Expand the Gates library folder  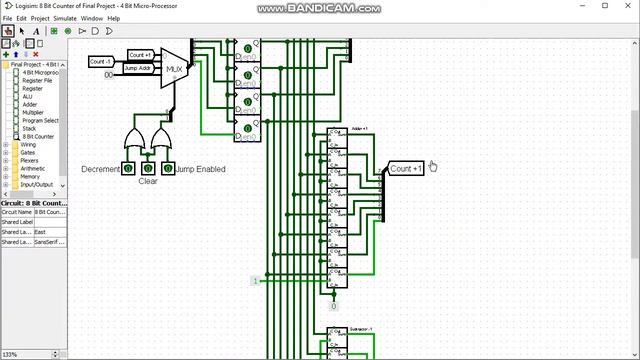point(6,153)
